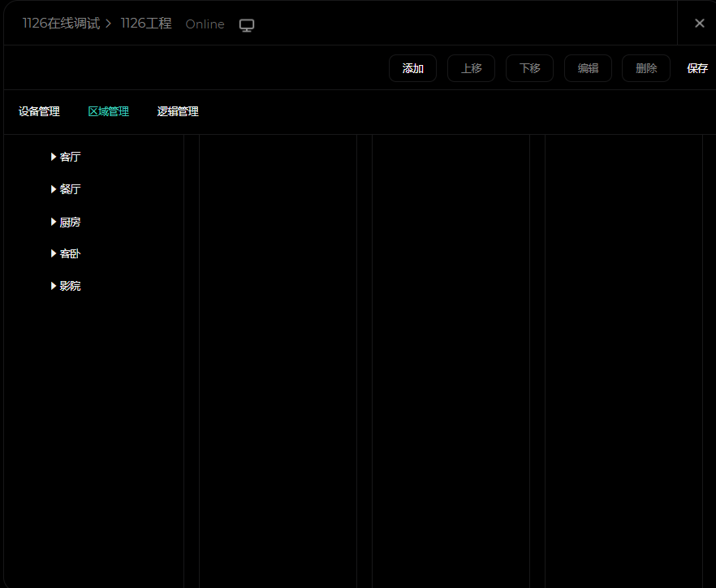716x588 pixels.
Task: Save changes with the 保存 button
Action: (697, 68)
